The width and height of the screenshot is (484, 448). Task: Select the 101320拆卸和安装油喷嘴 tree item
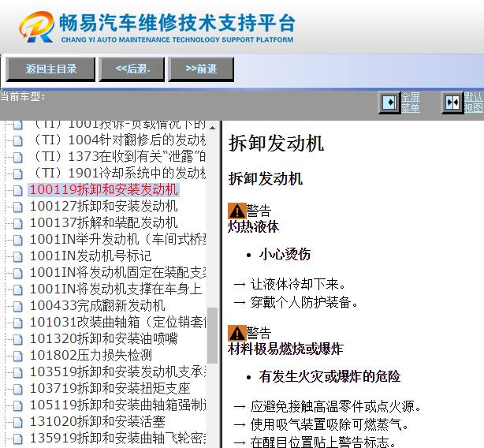(104, 338)
